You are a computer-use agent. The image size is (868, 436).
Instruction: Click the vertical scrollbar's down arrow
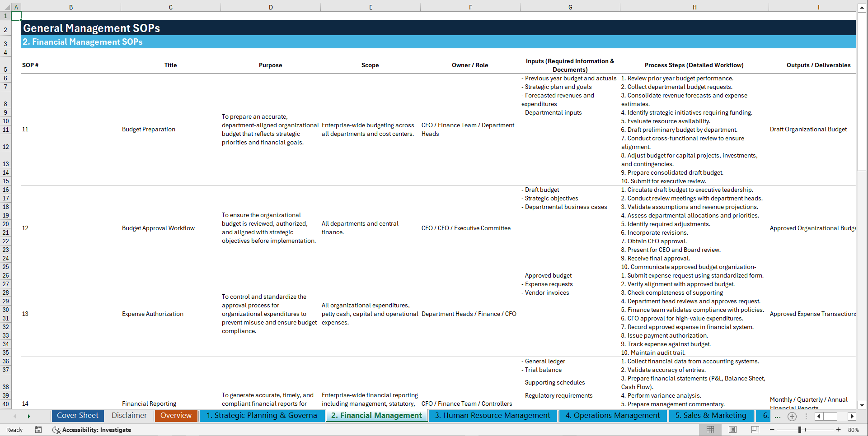[862, 405]
